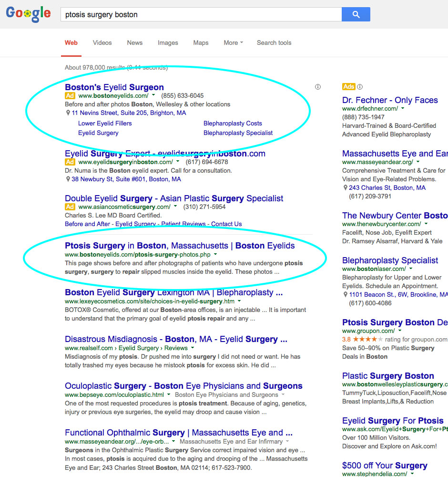Open Plastic Surgery Boston sidebar ad

click(388, 376)
